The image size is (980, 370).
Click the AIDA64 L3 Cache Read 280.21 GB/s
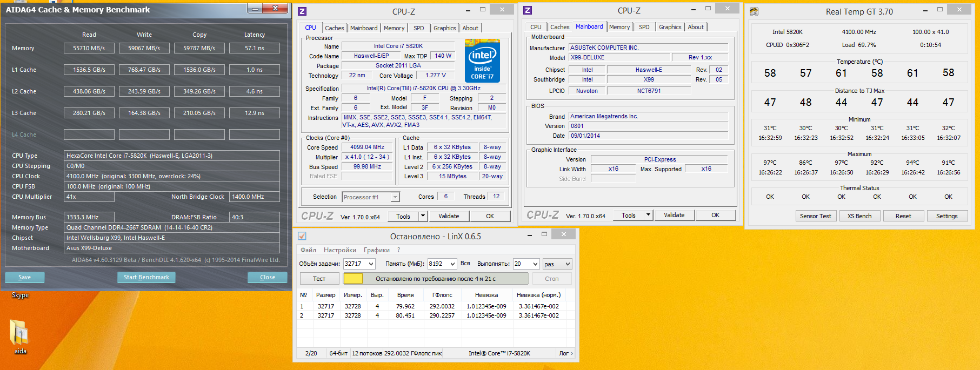[89, 113]
